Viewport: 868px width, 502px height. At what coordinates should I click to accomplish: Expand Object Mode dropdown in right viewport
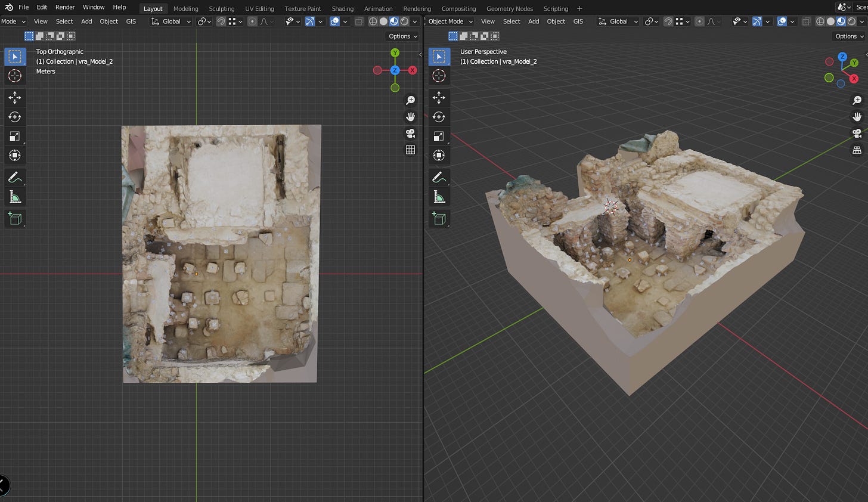450,21
